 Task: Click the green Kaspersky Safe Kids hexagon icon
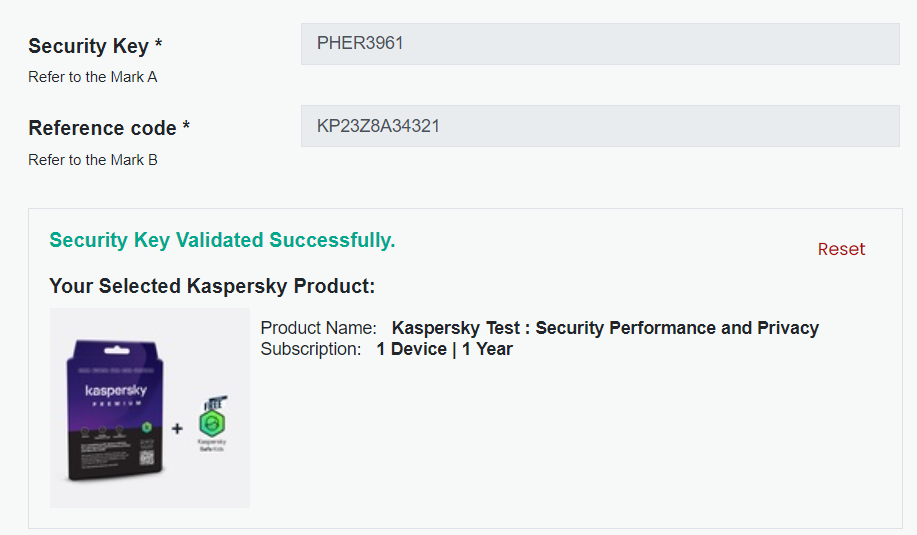(x=212, y=423)
